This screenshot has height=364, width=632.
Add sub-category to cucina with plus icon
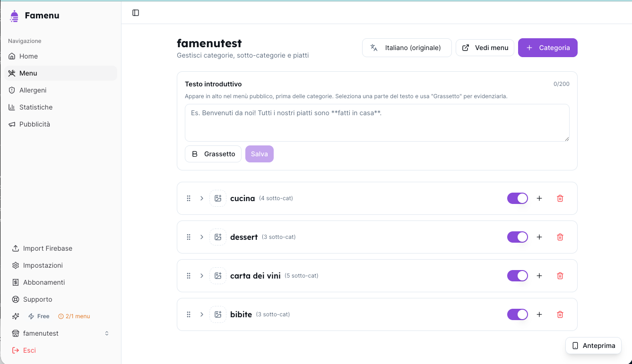pyautogui.click(x=539, y=198)
